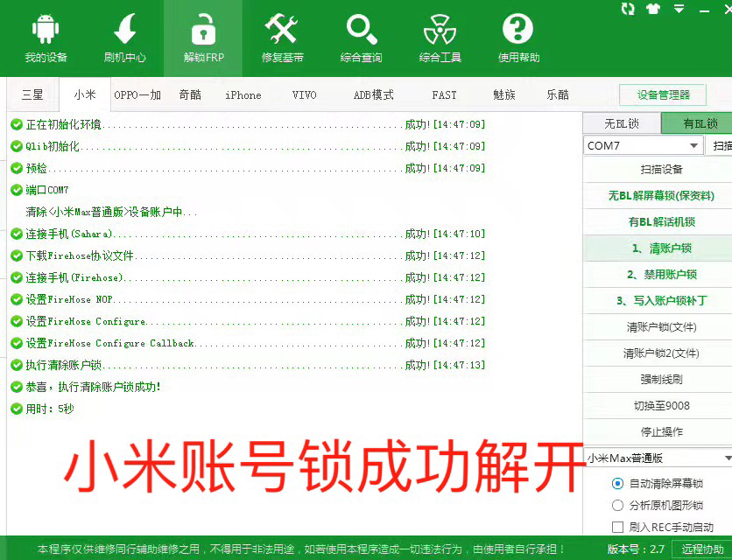Click the shirt-shaped theme icon

coord(651,9)
